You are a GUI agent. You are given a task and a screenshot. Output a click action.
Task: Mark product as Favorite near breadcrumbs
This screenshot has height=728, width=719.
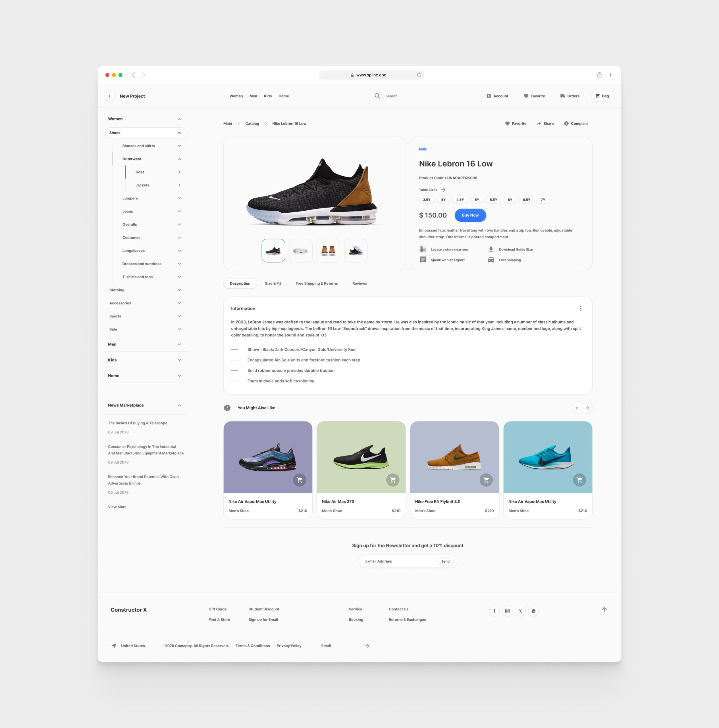point(516,124)
